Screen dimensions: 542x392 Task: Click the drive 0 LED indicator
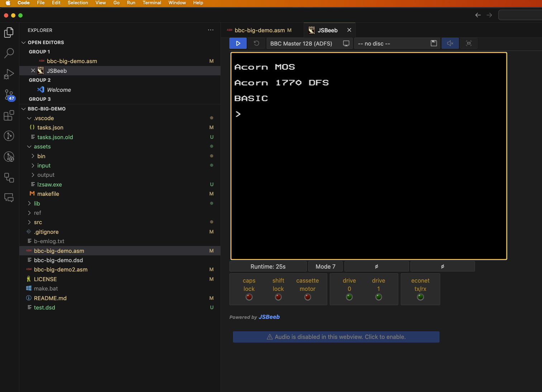click(349, 297)
